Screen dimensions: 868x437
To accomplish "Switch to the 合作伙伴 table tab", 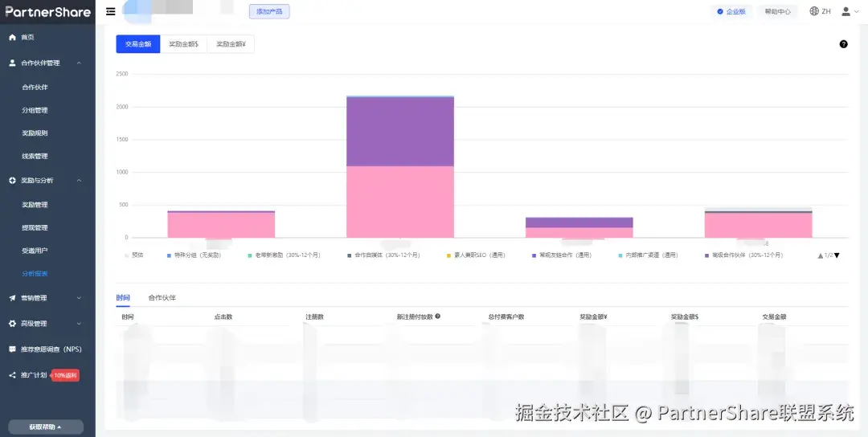I will click(x=162, y=297).
